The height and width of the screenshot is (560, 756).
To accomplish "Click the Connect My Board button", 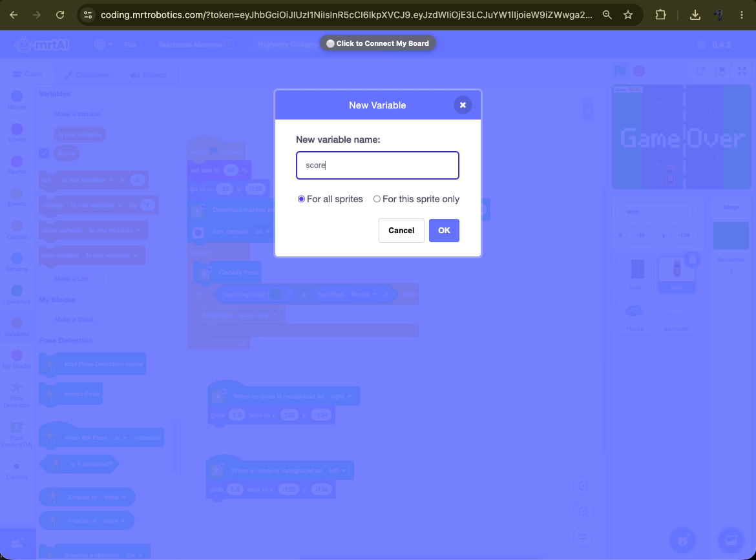I will click(x=377, y=43).
